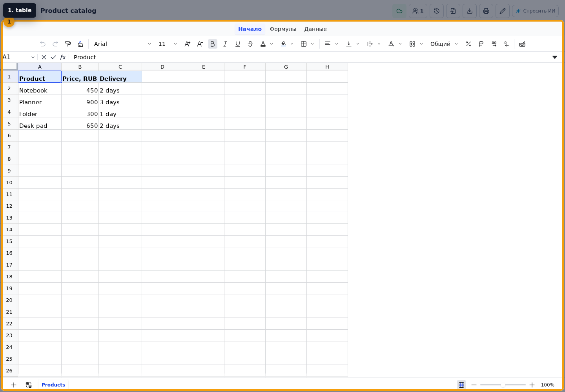Switch to the Данные tab
565x392 pixels.
315,29
